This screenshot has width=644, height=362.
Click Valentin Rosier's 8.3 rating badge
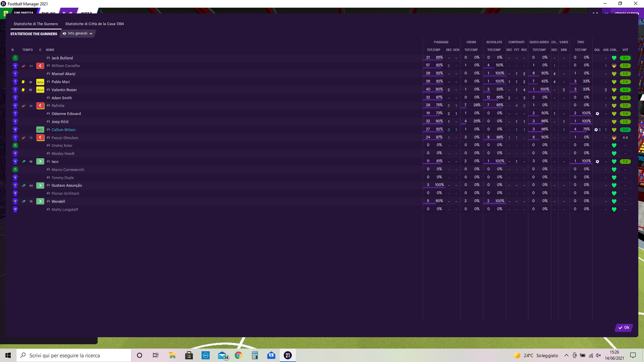(x=625, y=90)
